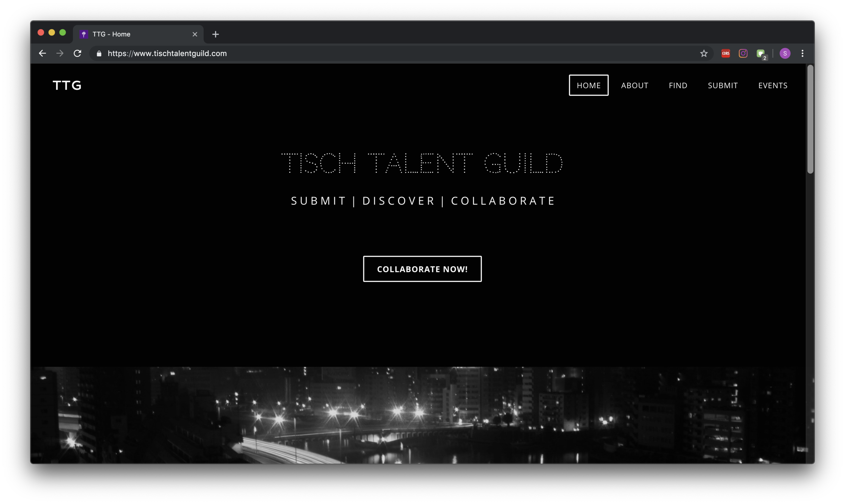Click the black-and-white city night photo
This screenshot has height=504, width=845.
click(x=418, y=415)
